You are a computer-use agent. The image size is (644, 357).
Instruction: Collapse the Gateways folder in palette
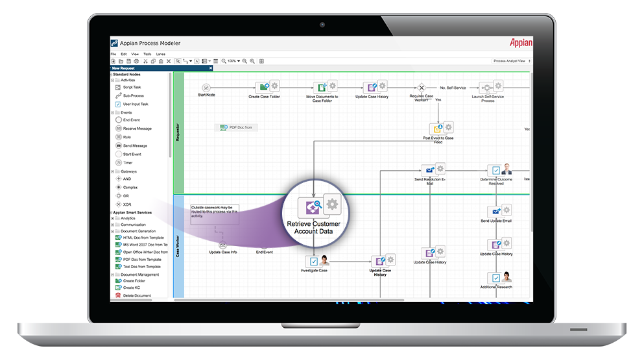pyautogui.click(x=112, y=171)
